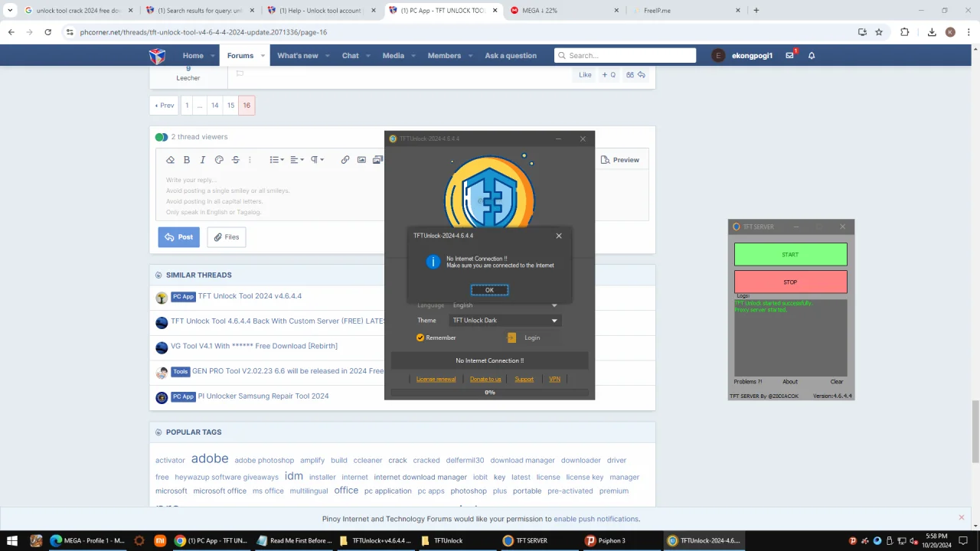This screenshot has height=551, width=980.
Task: Go to page 15 of the thread
Action: point(230,106)
